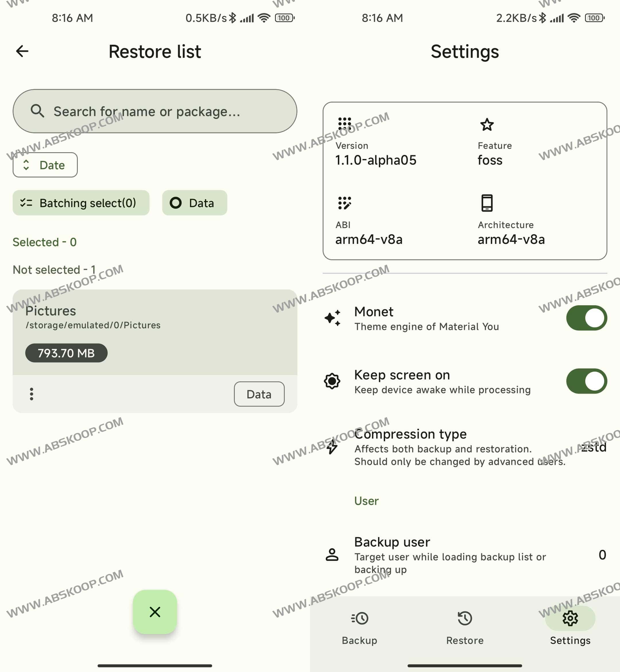
Task: Turn off Keep screen on
Action: point(586,381)
